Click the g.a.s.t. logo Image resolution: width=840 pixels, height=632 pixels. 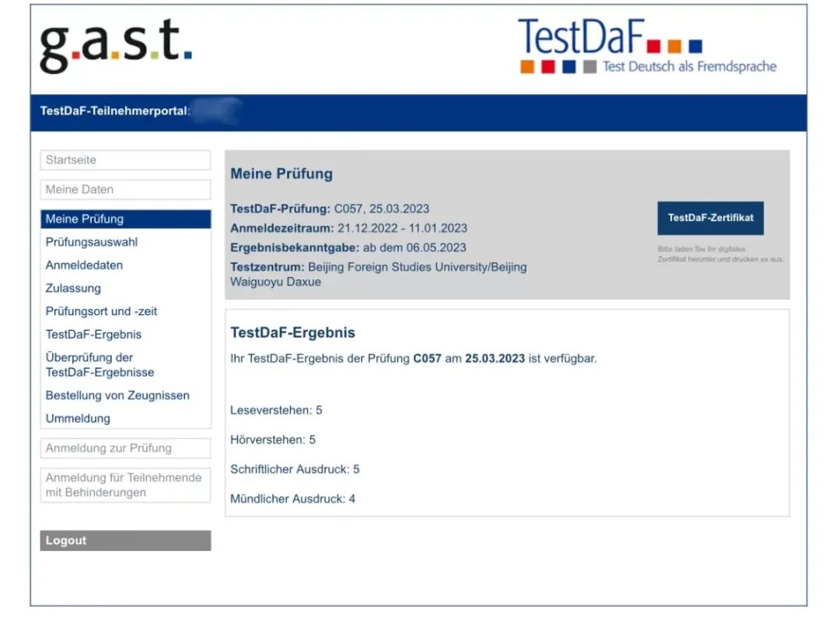coord(116,45)
